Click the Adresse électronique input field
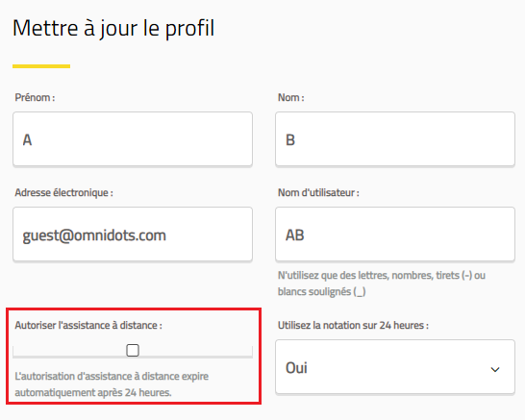Screen dimensions: 525x420 [133, 234]
